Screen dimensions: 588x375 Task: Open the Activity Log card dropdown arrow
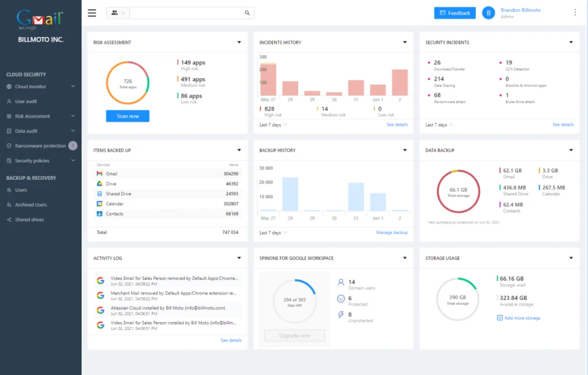[x=239, y=258]
